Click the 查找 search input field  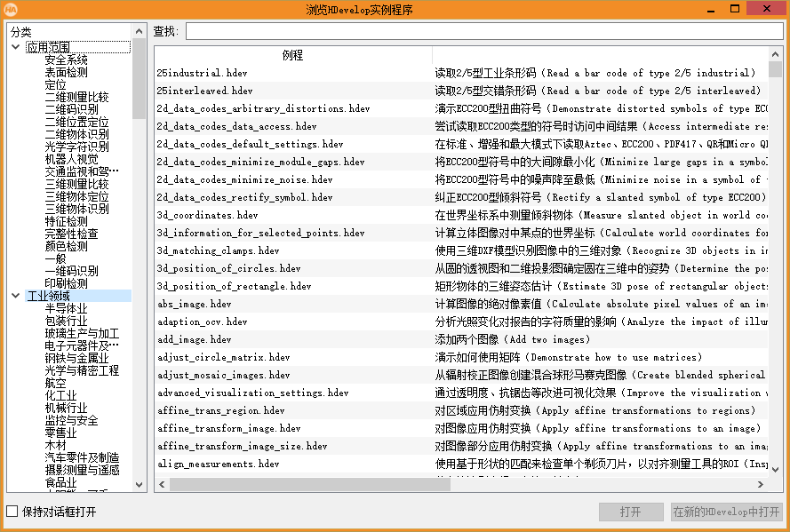click(x=484, y=31)
